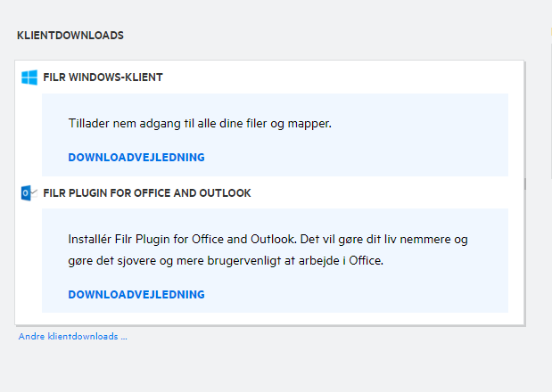Open DOWNLOADVEJLEDNING for the Office plugin

tap(136, 294)
